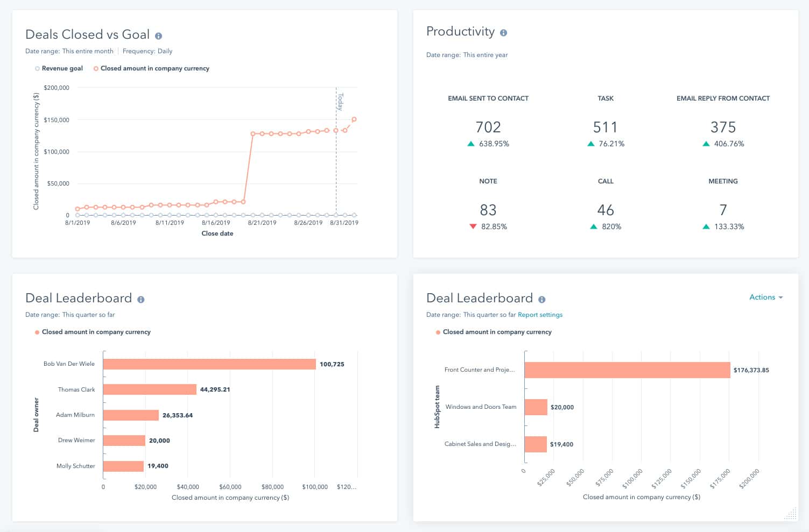Click the info icon on the left Deal Leaderboard
Image resolution: width=809 pixels, height=532 pixels.
coord(141,299)
